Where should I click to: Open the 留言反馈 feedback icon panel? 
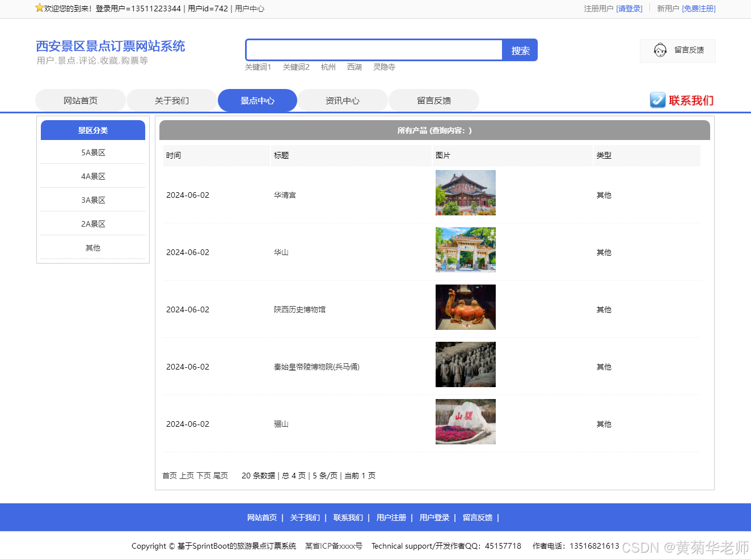pyautogui.click(x=678, y=50)
